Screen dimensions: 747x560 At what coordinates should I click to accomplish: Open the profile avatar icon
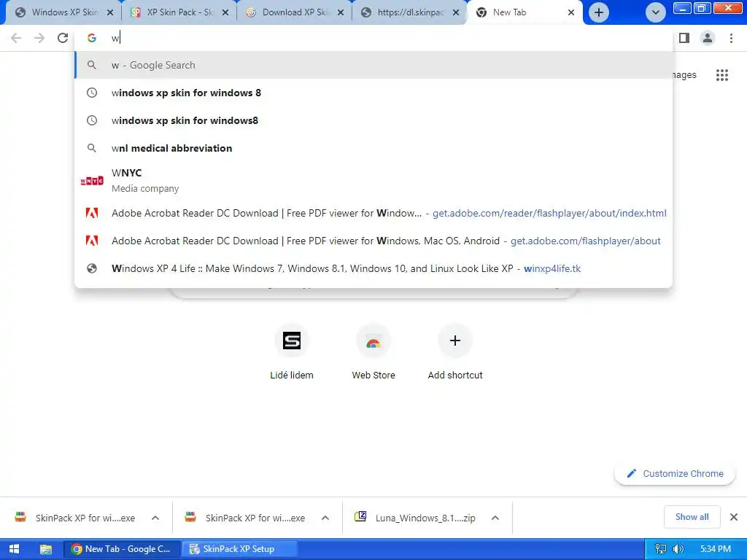point(708,38)
